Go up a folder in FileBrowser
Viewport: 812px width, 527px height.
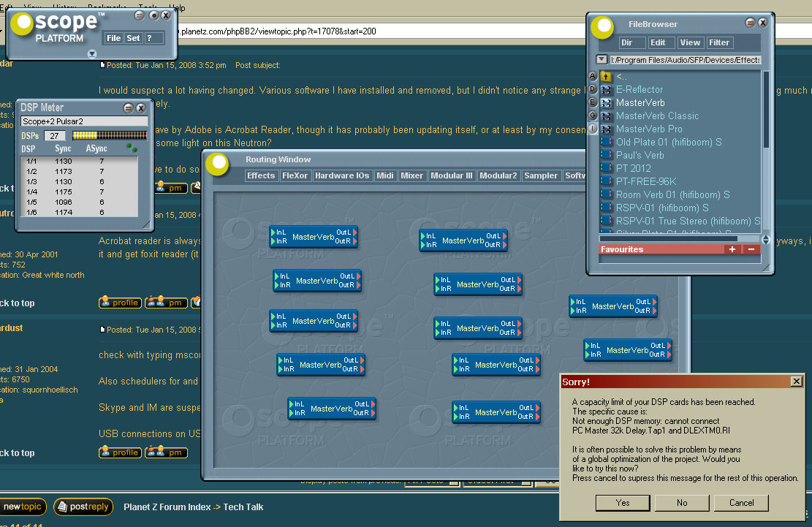tap(605, 77)
